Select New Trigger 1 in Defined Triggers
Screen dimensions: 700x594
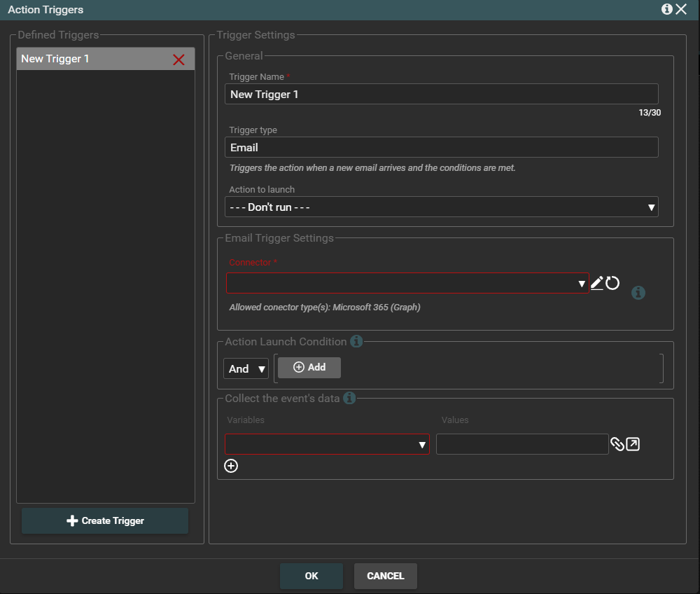click(91, 59)
